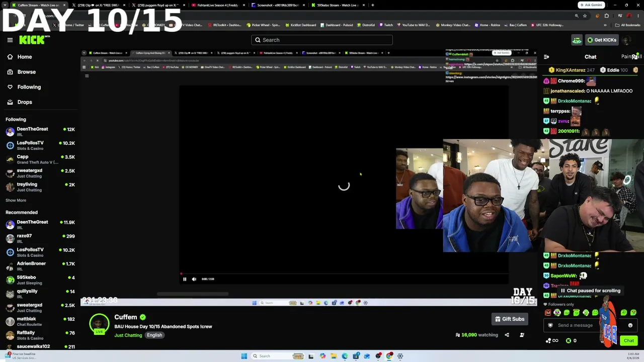This screenshot has width=644, height=362.
Task: Open the Twitch bookmark
Action: (386, 25)
